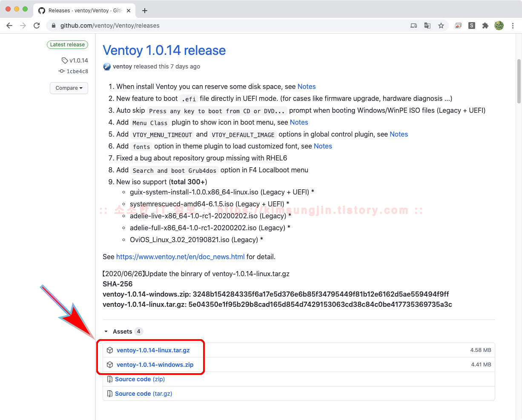
Task: Click zip file icon beside Source code (zip)
Action: 110,379
